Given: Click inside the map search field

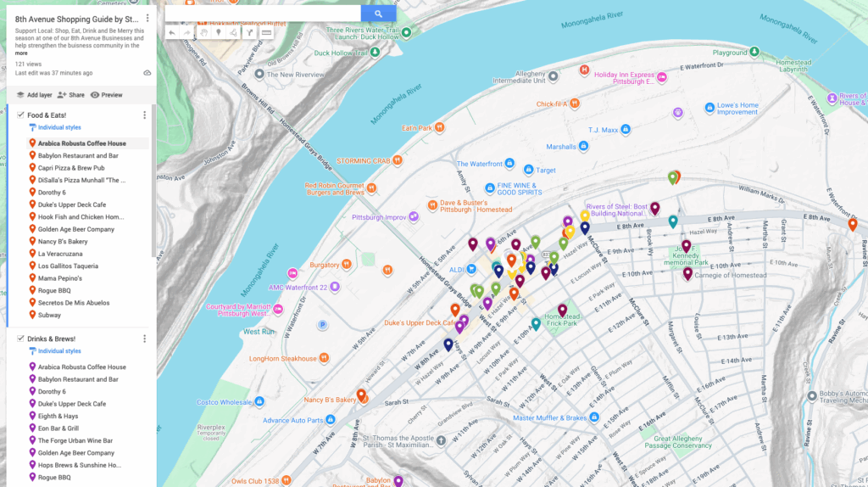Looking at the screenshot, I should click(x=263, y=14).
